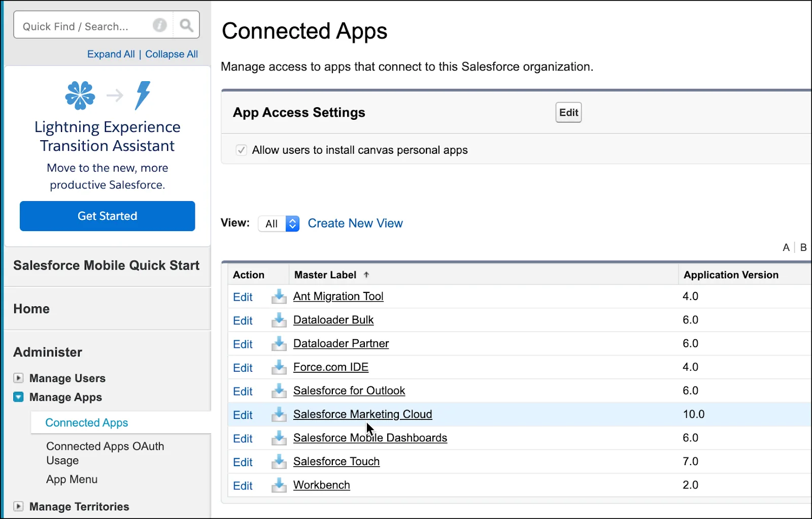This screenshot has height=519, width=812.
Task: Click download icon for Salesforce Touch
Action: [279, 462]
